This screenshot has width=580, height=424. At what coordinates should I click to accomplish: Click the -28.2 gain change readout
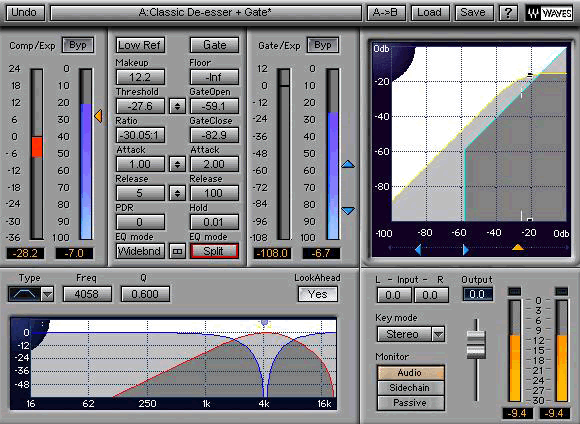(25, 253)
